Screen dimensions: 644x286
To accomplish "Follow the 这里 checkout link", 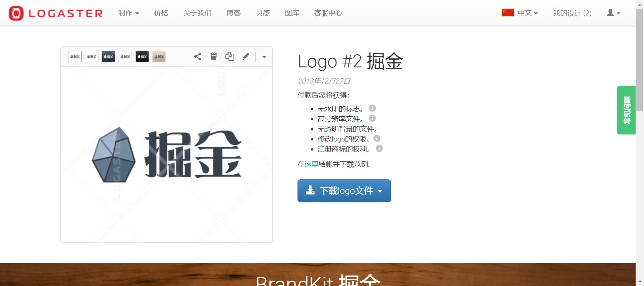I will 312,164.
